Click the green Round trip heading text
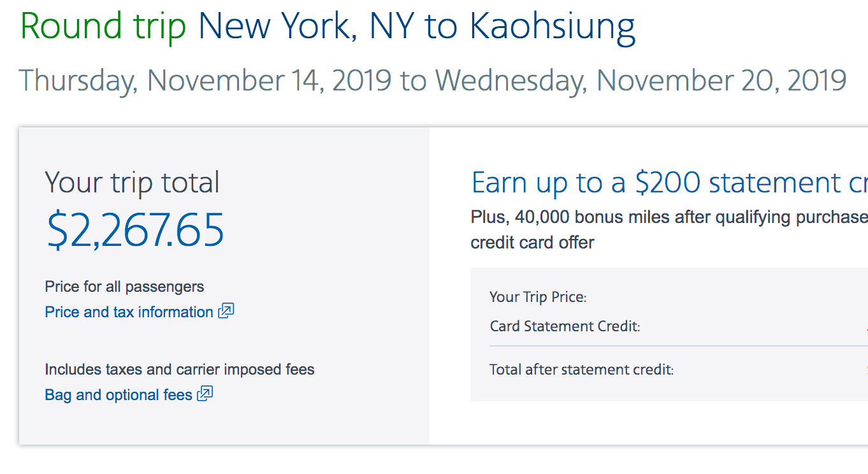 tap(103, 27)
